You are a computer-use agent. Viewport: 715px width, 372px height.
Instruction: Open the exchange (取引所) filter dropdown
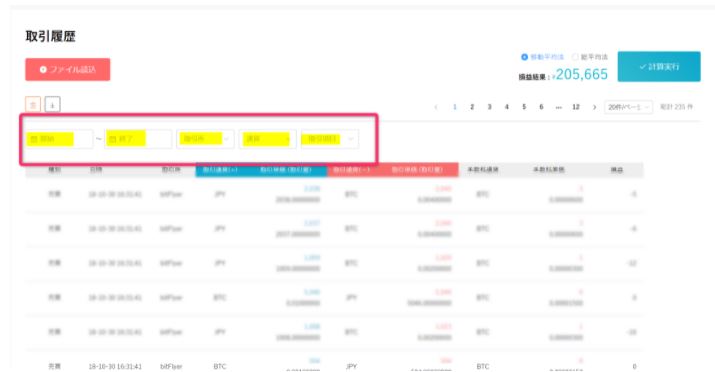pos(205,139)
